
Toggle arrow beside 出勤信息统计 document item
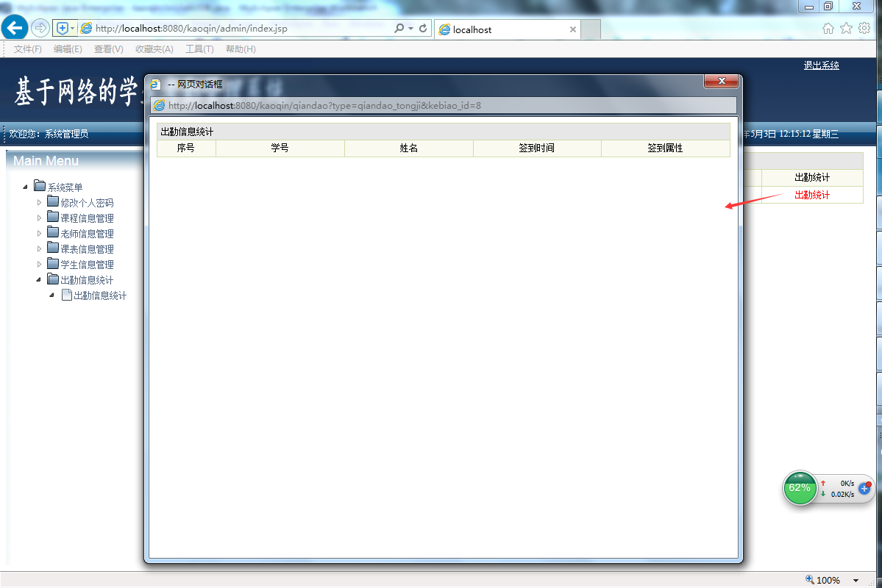(51, 295)
